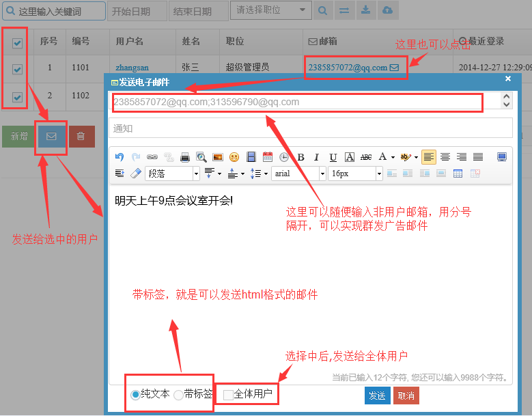Select the 带标签 radio option

click(x=178, y=395)
